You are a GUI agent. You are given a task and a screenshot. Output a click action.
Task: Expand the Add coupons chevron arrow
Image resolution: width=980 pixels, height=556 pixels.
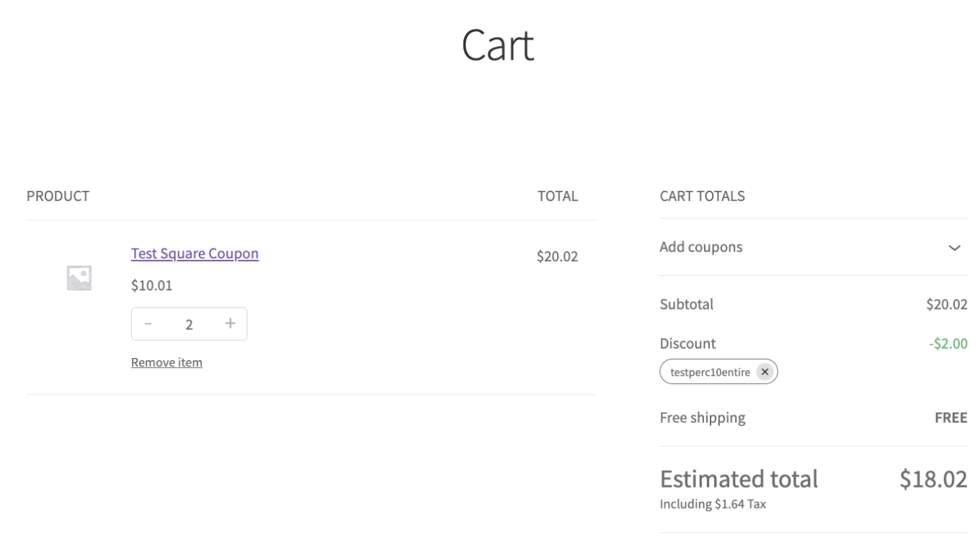pyautogui.click(x=954, y=248)
